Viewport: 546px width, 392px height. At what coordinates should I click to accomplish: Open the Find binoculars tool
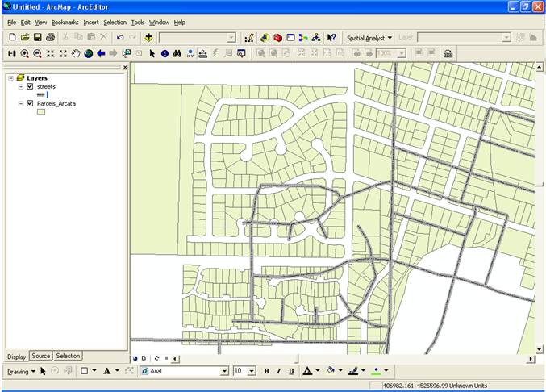point(177,53)
